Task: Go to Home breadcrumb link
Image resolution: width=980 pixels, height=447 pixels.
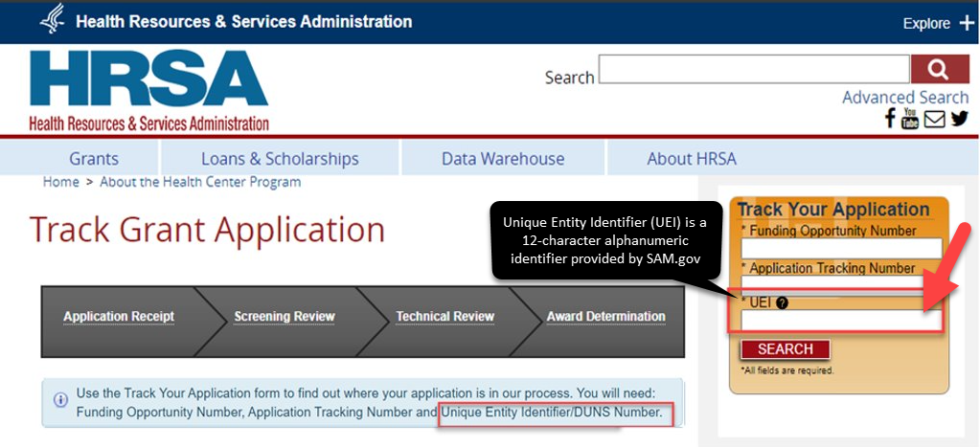Action: pyautogui.click(x=60, y=182)
